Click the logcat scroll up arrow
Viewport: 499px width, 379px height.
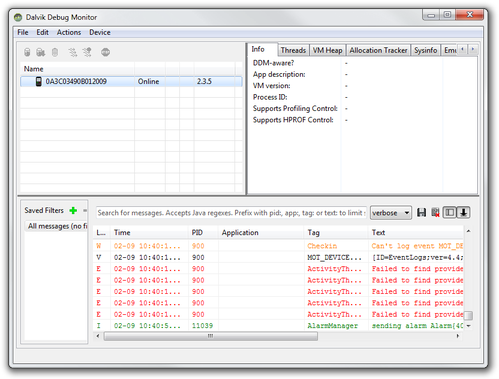[x=468, y=231]
